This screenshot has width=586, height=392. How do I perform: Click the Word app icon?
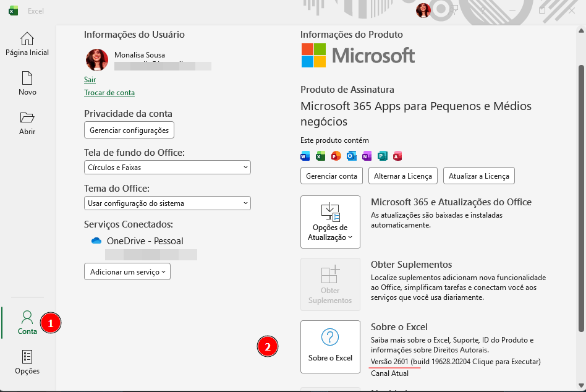pyautogui.click(x=305, y=156)
